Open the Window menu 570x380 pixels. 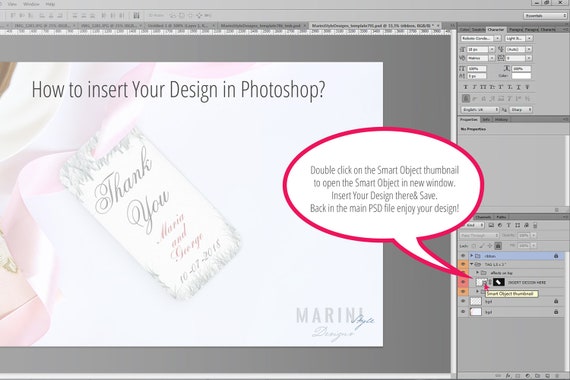tap(31, 4)
